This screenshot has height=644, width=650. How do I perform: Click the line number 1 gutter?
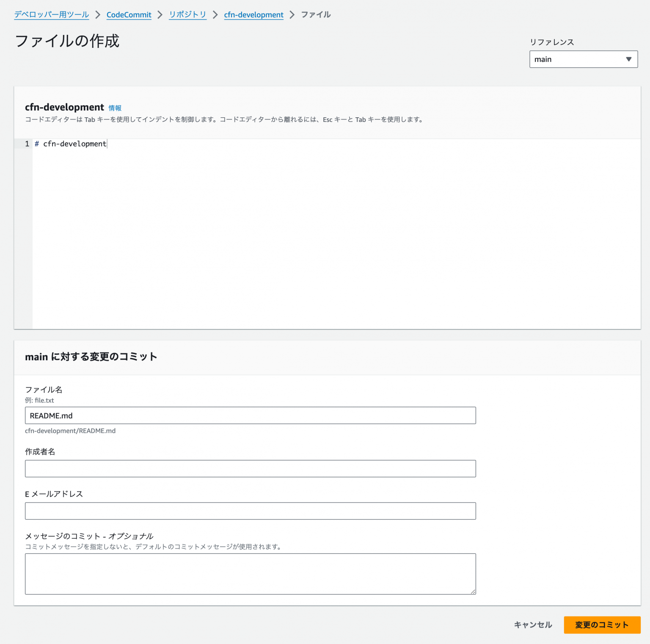(26, 144)
